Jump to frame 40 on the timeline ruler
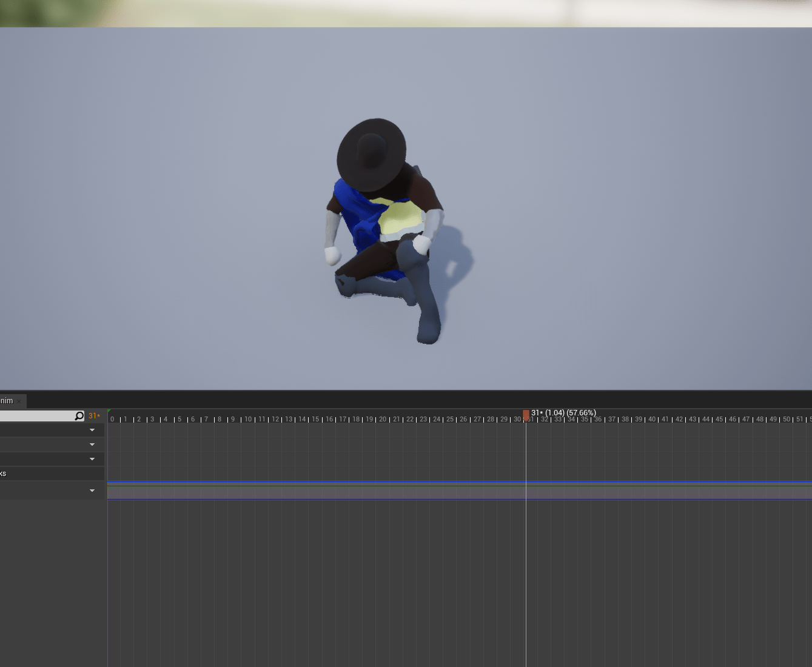 tap(652, 419)
